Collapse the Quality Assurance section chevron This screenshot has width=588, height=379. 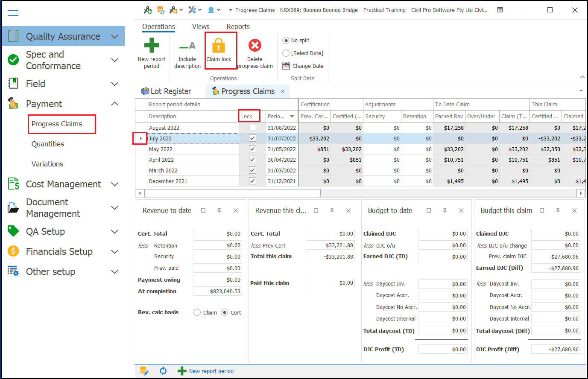(114, 37)
